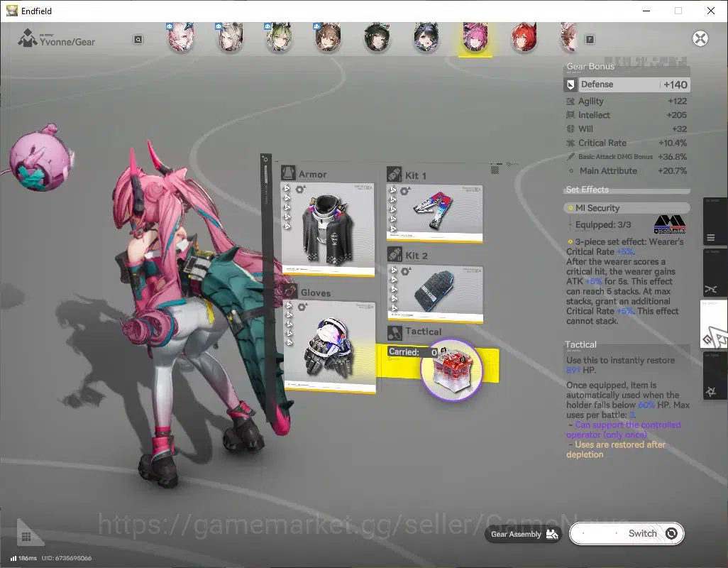Select the brown-haired operator portrait
728x568 pixels.
click(328, 38)
